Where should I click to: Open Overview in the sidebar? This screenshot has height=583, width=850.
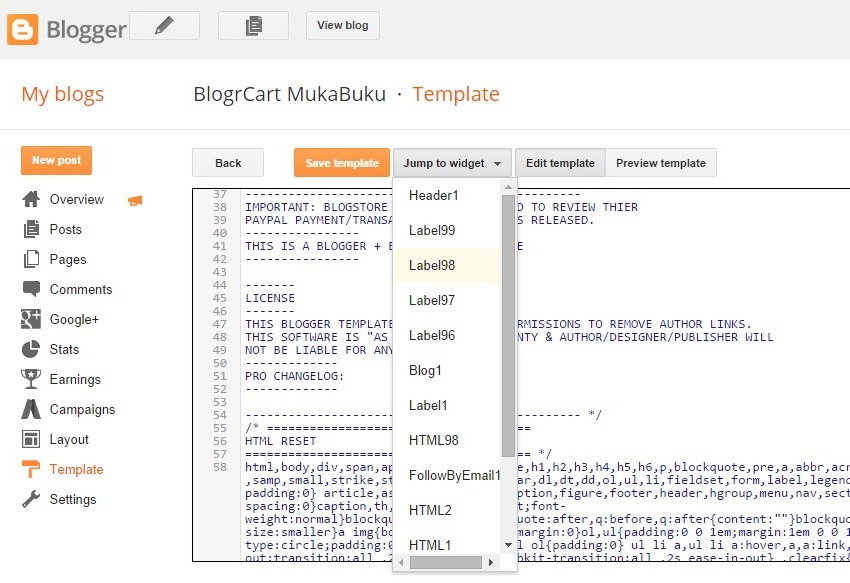tap(76, 200)
